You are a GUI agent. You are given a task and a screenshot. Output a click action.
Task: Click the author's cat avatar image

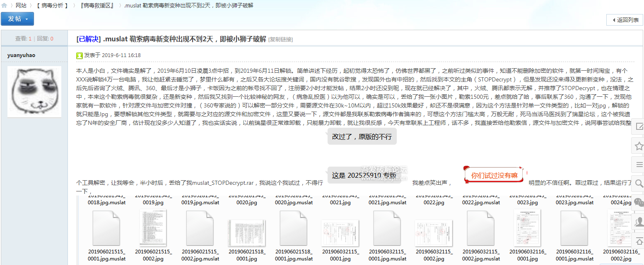[34, 92]
